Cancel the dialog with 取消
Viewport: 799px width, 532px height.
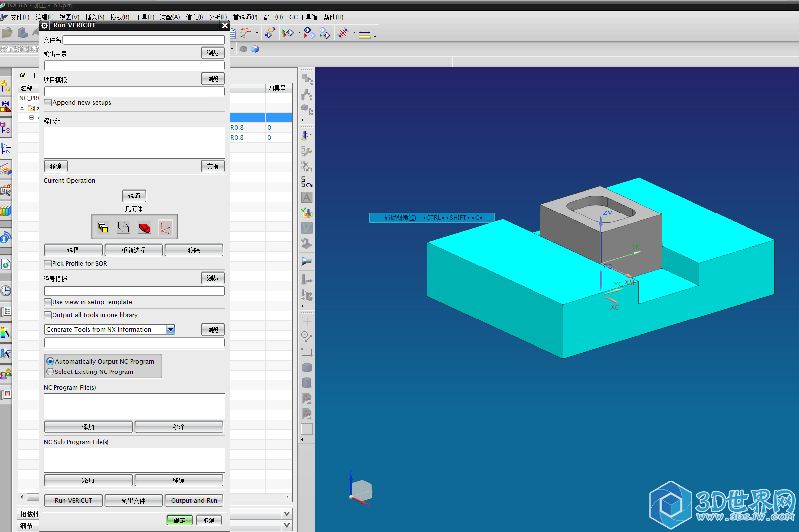point(209,520)
